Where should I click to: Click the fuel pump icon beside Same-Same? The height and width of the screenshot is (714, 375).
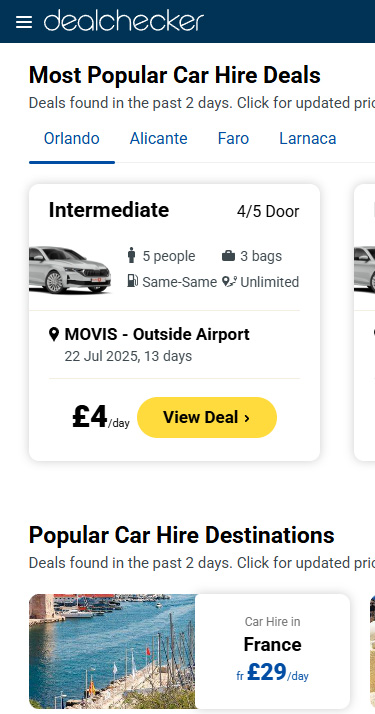(x=132, y=281)
